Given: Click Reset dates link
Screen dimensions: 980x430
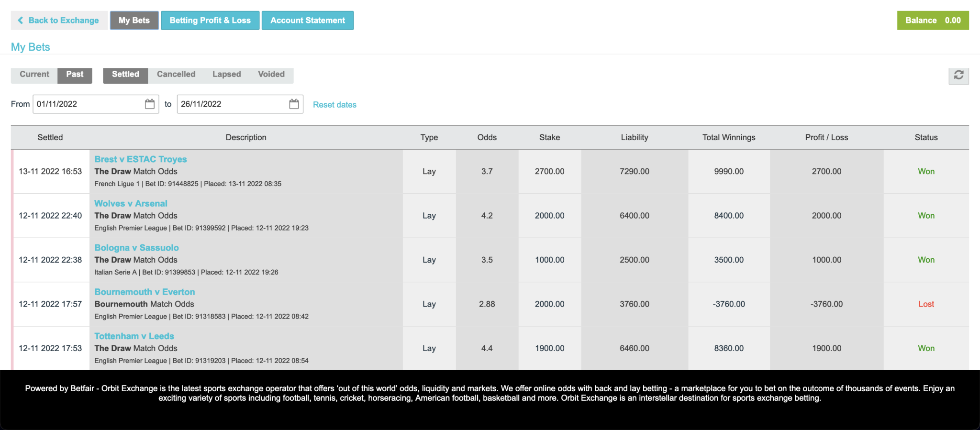Looking at the screenshot, I should click(334, 105).
